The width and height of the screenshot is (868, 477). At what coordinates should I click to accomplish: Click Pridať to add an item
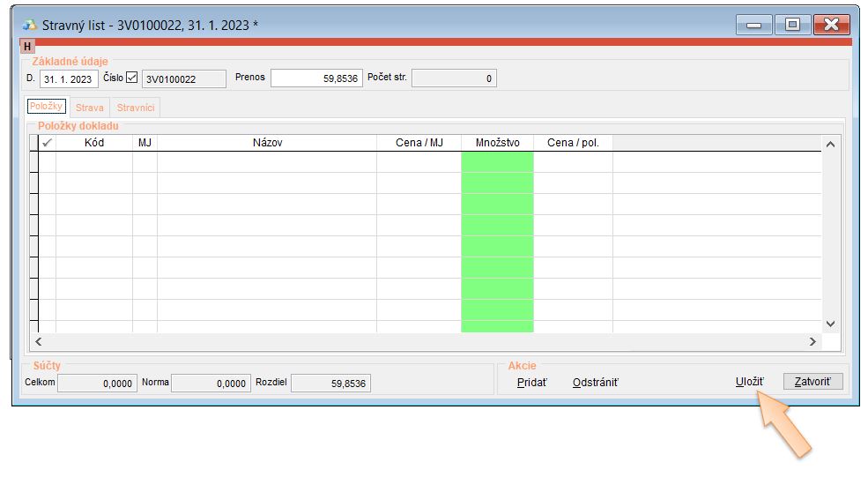[x=531, y=383]
